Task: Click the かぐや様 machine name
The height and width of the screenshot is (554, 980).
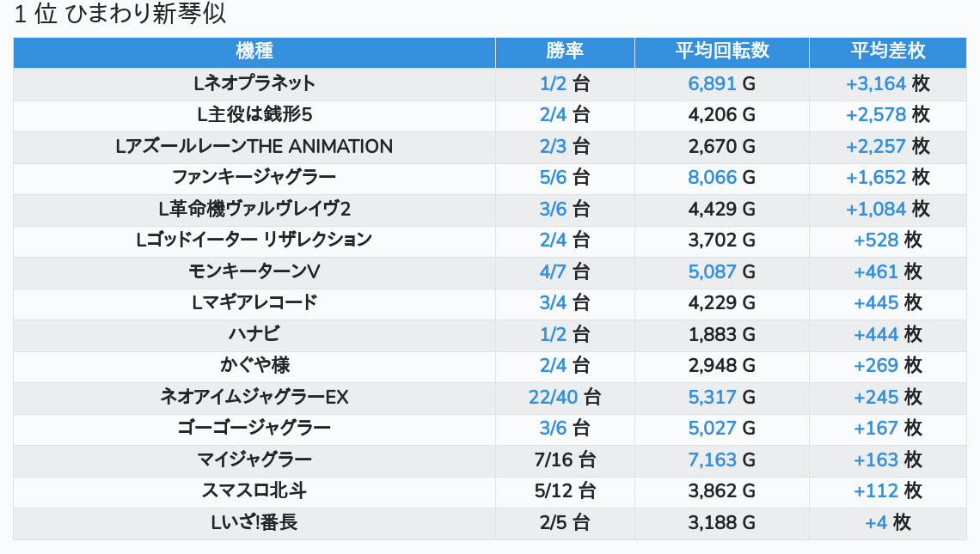Action: (254, 365)
